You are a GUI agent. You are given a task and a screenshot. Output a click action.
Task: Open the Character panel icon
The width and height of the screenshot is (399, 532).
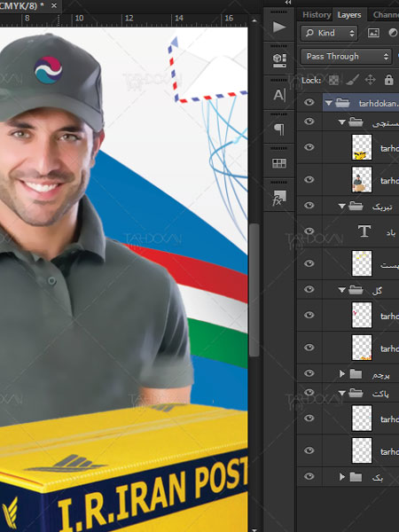coord(279,95)
